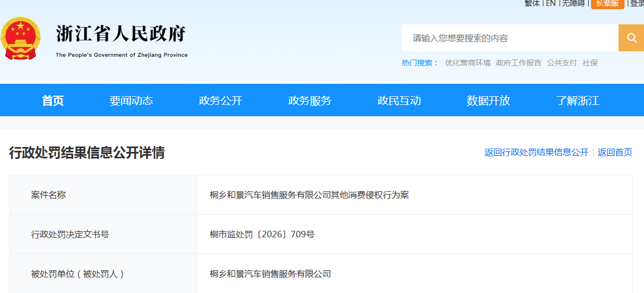The height and width of the screenshot is (293, 644).
Task: Open the 数据开放 navigation tab
Action: [488, 101]
